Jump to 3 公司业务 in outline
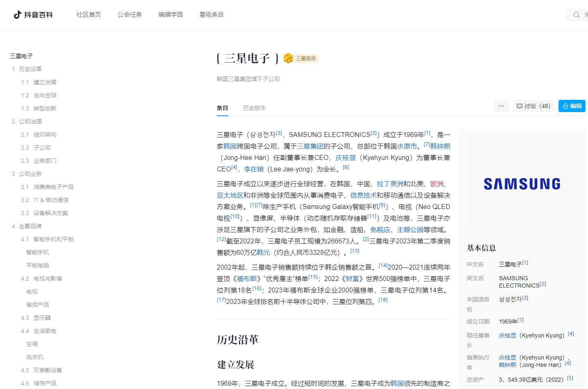The height and width of the screenshot is (389, 588). coord(27,174)
